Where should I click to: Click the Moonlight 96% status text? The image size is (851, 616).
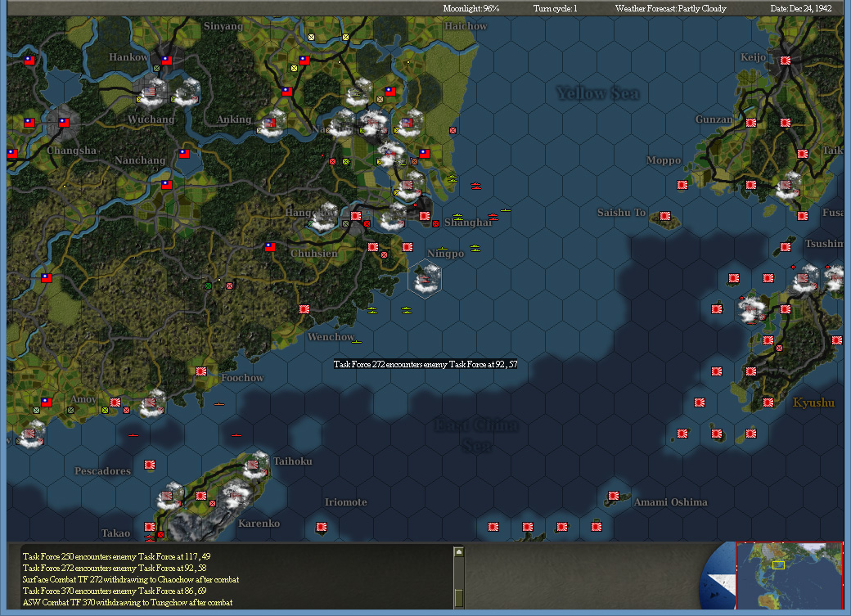point(471,8)
